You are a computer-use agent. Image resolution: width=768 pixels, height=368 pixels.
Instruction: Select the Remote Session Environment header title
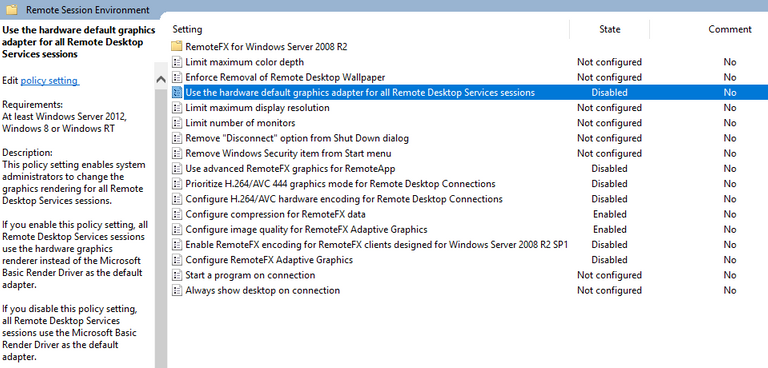pos(88,10)
